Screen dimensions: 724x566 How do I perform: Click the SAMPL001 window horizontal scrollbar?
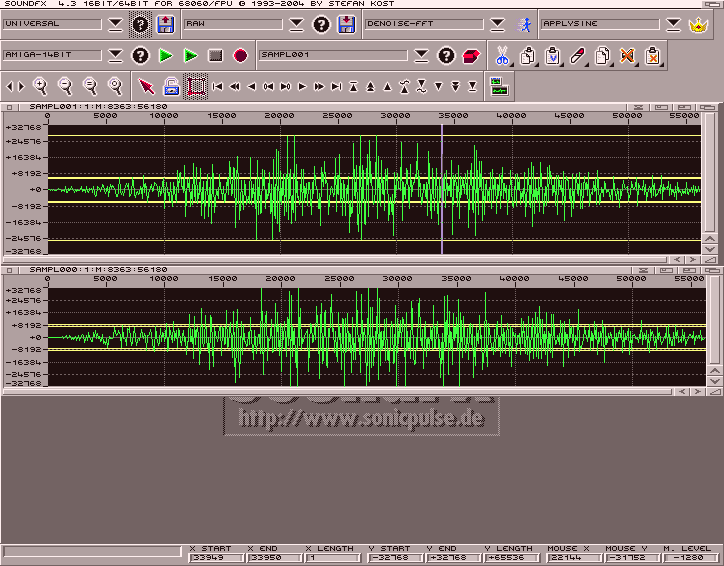[x=335, y=260]
